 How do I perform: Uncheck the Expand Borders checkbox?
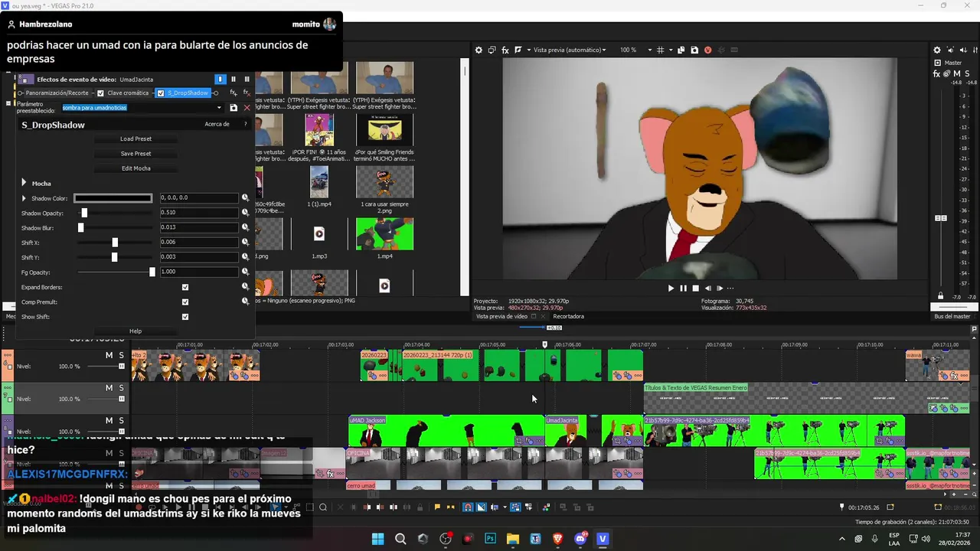pos(185,287)
